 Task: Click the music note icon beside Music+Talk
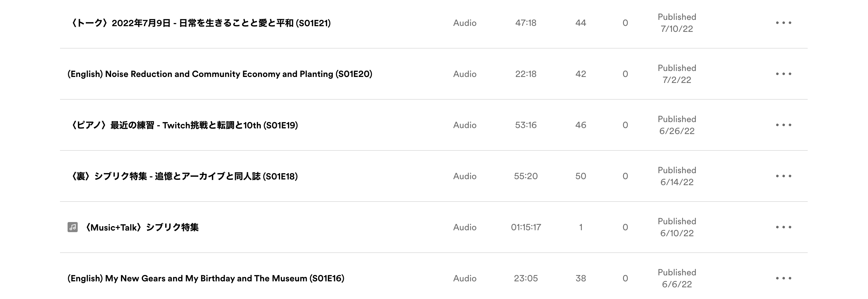[72, 227]
